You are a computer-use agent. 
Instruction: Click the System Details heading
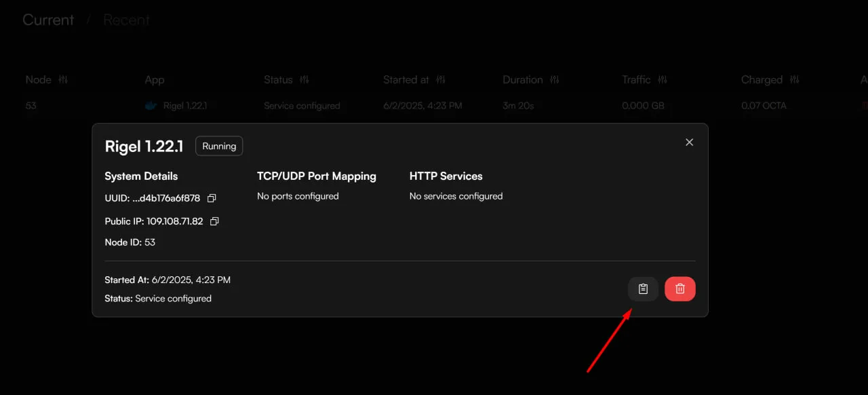(141, 176)
